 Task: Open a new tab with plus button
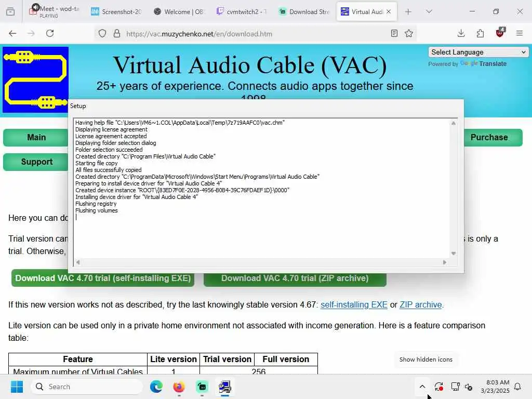[408, 11]
